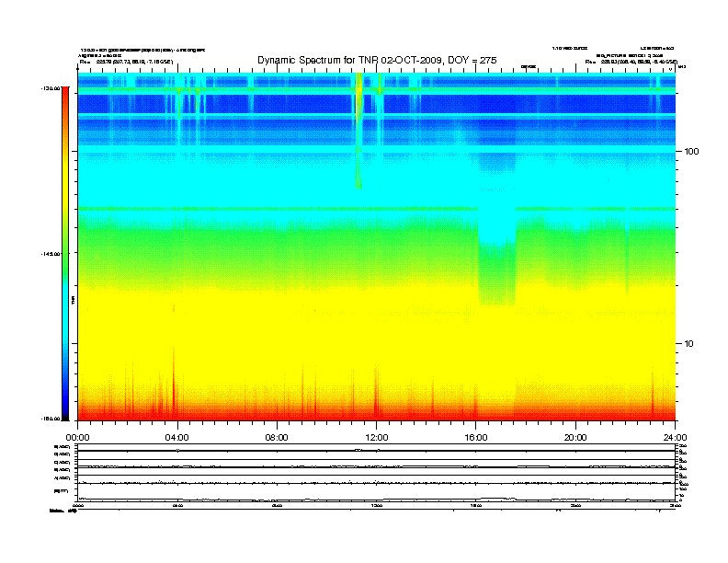Click the 00:00 time axis label

77,437
